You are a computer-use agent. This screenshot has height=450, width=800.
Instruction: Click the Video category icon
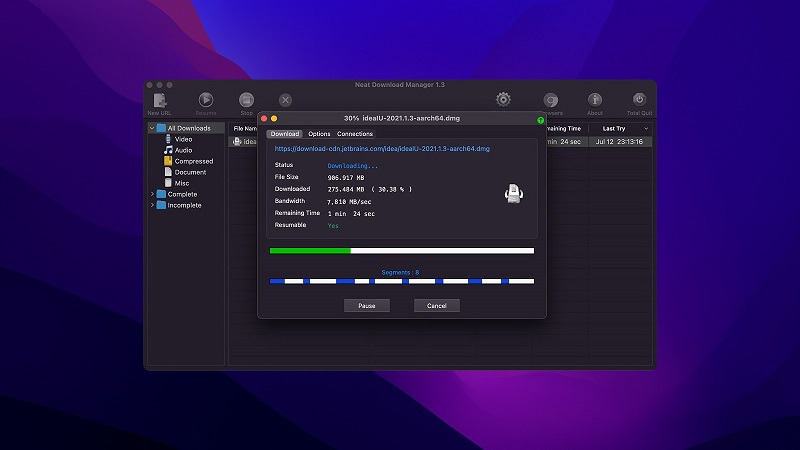click(168, 139)
